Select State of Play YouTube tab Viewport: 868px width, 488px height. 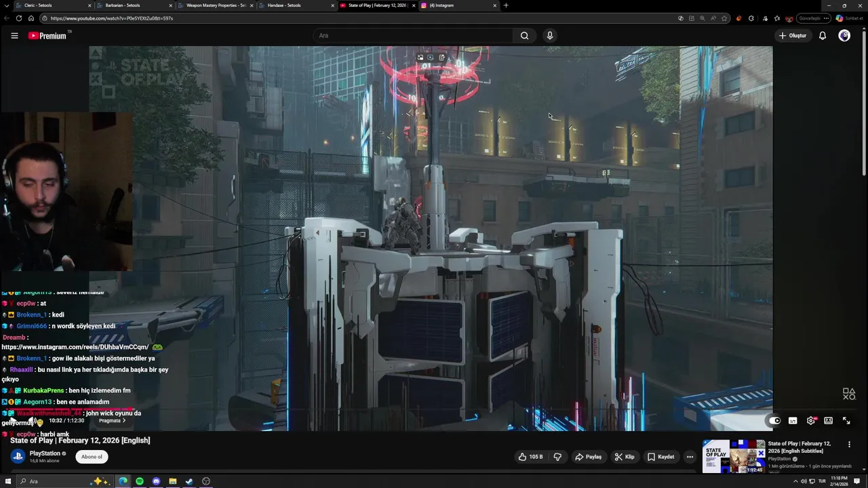pyautogui.click(x=376, y=5)
